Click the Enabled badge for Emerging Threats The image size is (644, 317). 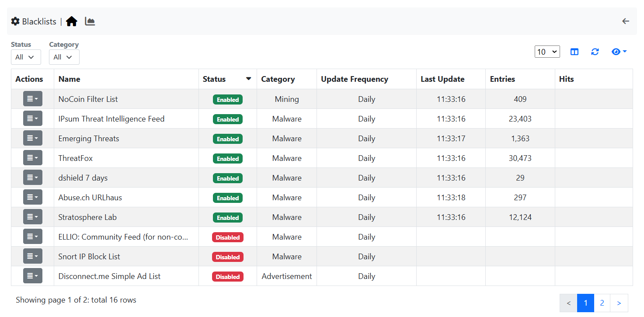tap(228, 139)
